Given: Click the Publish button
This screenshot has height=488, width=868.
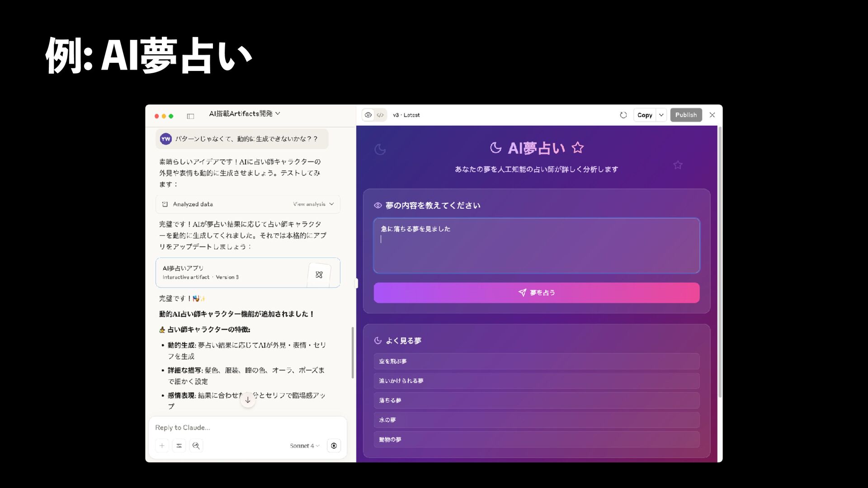Looking at the screenshot, I should (x=686, y=115).
